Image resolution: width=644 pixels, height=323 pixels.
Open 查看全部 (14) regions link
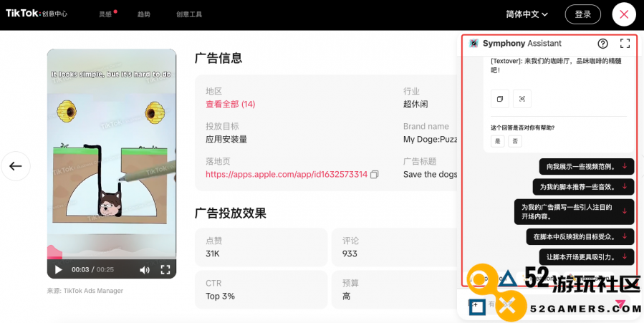pyautogui.click(x=231, y=105)
